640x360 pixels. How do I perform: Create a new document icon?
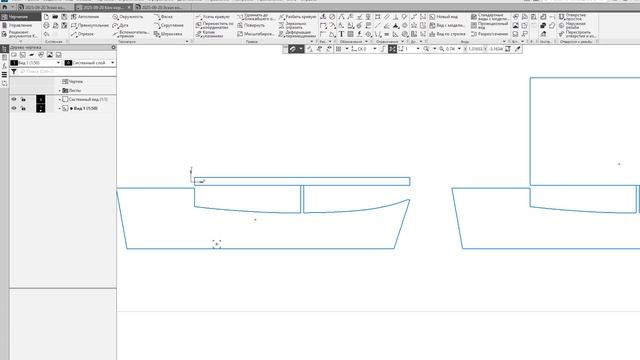pos(46,17)
